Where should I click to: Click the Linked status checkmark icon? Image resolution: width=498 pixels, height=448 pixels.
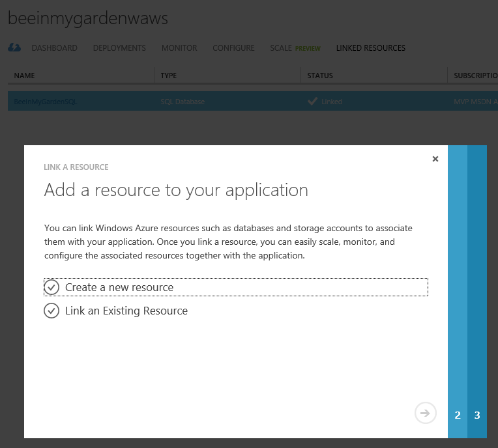pyautogui.click(x=312, y=102)
